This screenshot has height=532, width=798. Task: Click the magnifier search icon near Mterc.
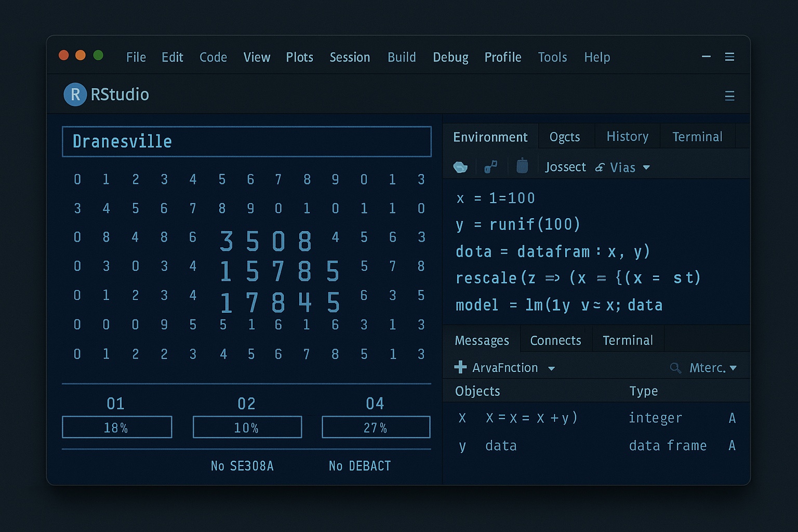(675, 368)
